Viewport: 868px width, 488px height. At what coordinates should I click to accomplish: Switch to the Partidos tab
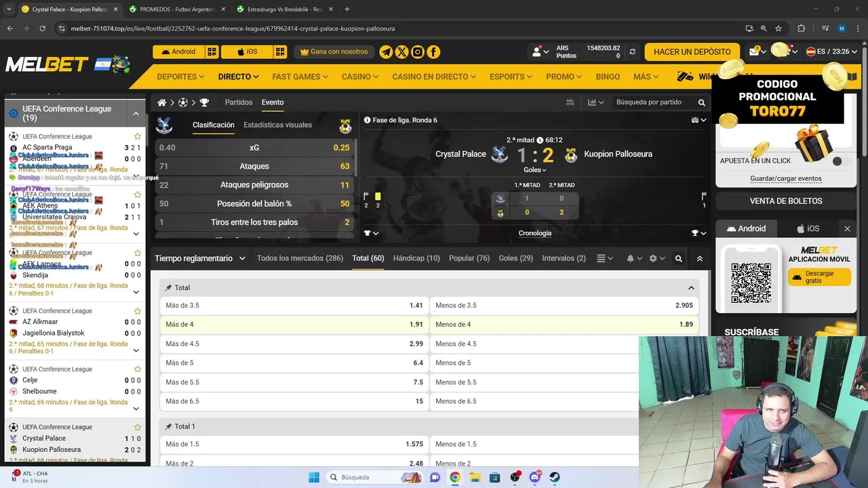(x=239, y=102)
